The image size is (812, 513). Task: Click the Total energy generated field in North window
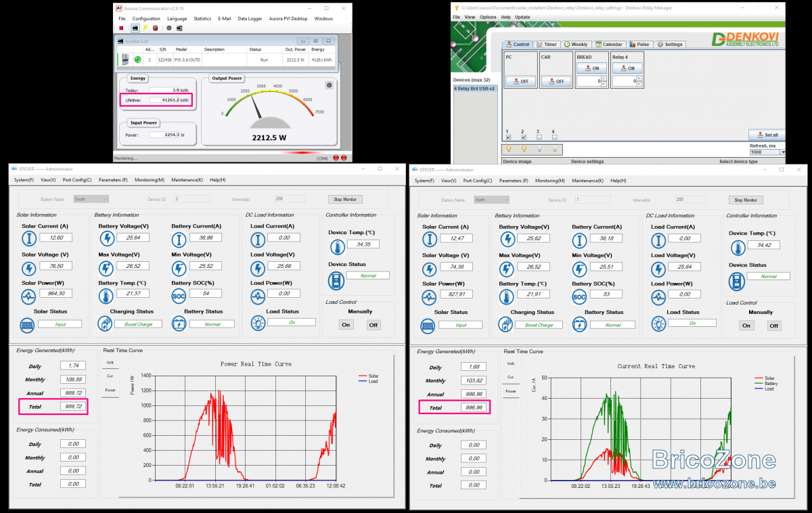click(x=472, y=407)
